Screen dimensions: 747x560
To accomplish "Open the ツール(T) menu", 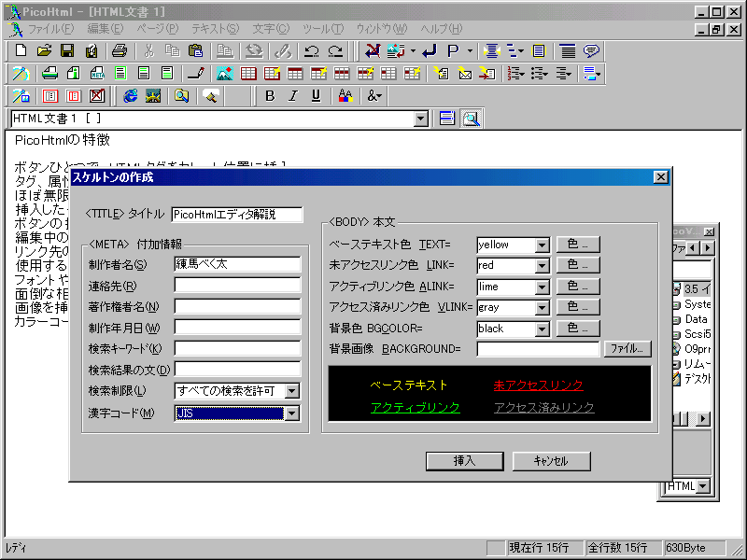I will 322,29.
